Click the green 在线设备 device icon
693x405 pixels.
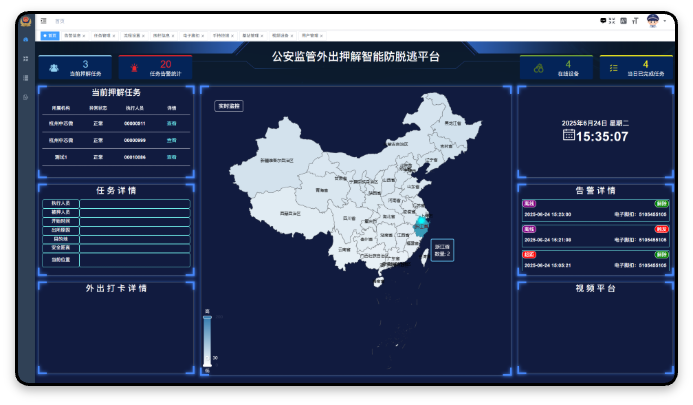(x=538, y=68)
